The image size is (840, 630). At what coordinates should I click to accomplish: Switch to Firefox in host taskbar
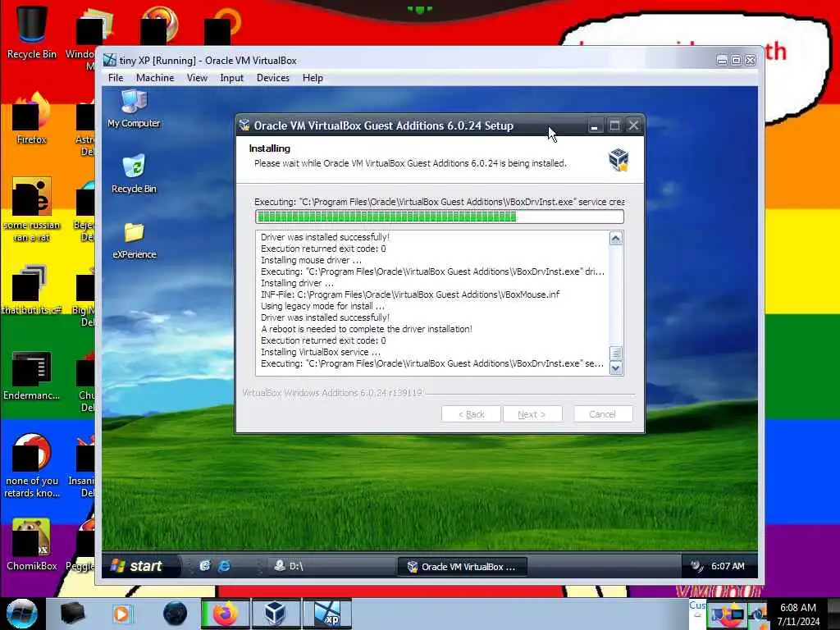225,614
